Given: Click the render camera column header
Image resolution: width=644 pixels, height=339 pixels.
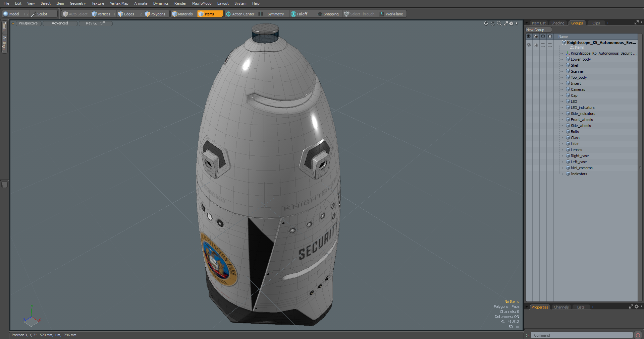Looking at the screenshot, I should (536, 37).
